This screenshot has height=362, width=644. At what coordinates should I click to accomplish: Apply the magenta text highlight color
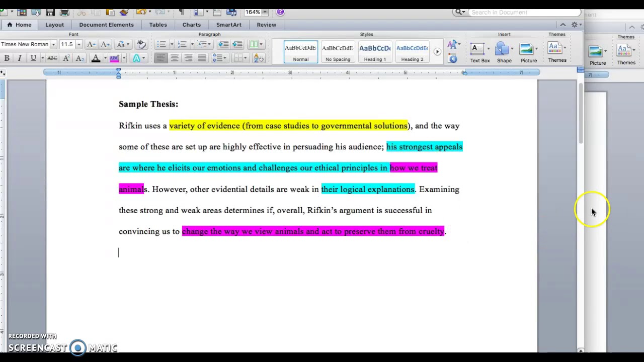pos(114,58)
